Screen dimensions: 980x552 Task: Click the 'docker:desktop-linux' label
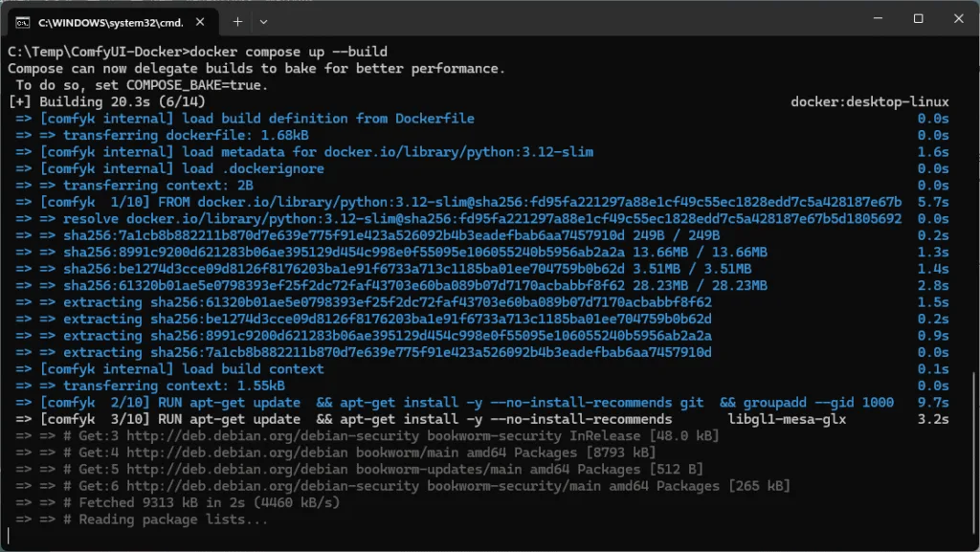coord(869,101)
